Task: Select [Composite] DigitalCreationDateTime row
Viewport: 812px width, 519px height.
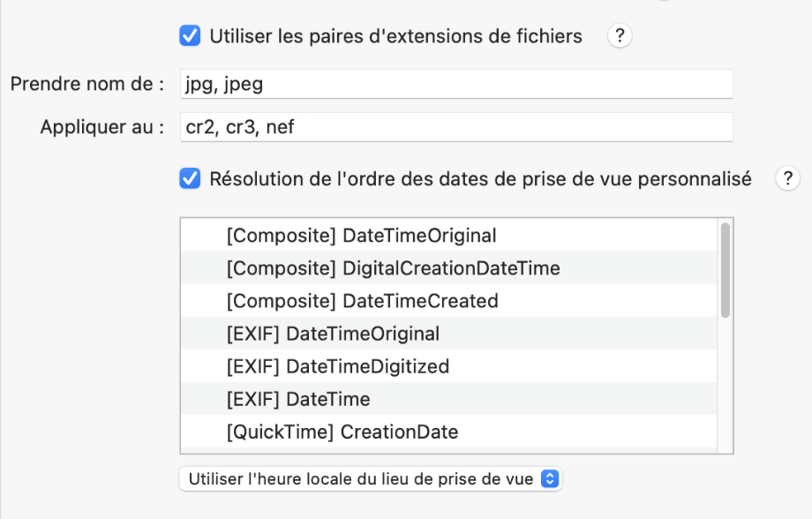Action: 448,267
